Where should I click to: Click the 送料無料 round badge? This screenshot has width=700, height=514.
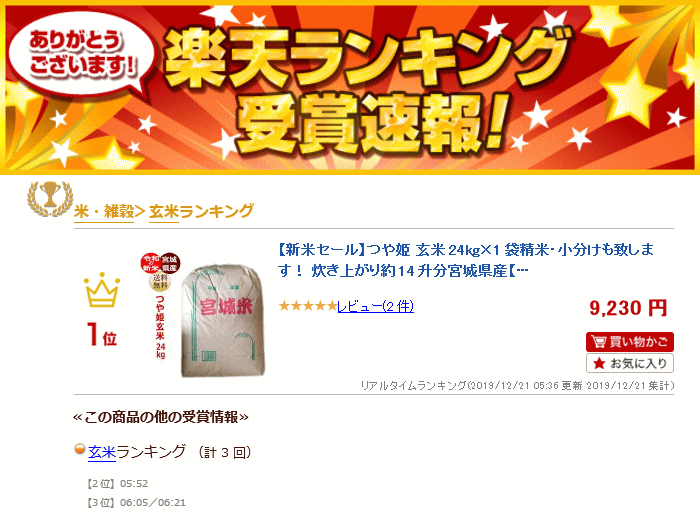[x=159, y=281]
